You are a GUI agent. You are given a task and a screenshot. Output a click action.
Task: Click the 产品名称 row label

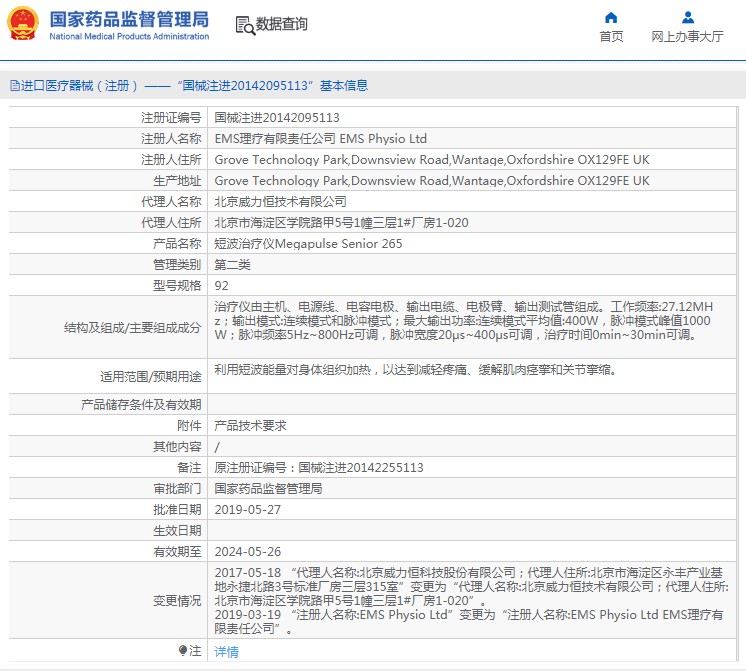(x=177, y=243)
